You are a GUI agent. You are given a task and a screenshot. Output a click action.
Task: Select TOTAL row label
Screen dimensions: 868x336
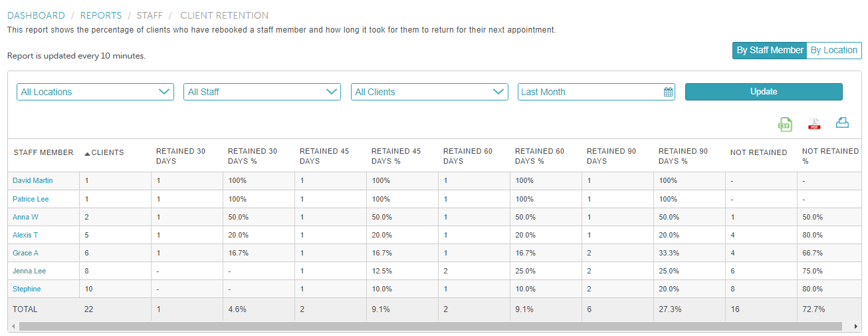(x=25, y=309)
